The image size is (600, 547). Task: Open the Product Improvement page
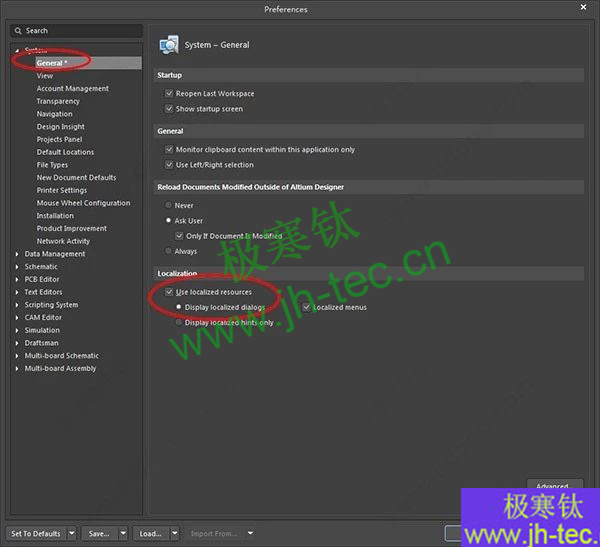[72, 228]
